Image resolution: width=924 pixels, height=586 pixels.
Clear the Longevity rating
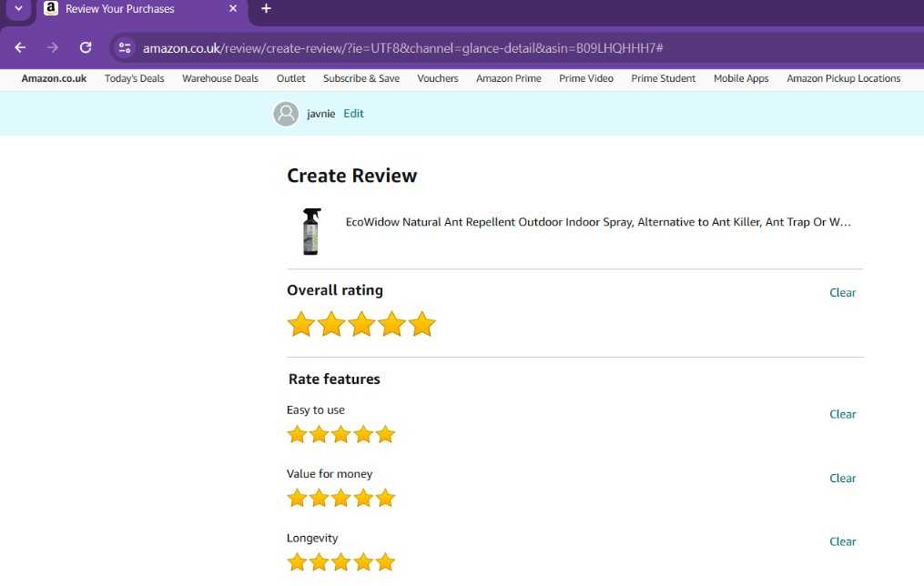coord(843,541)
